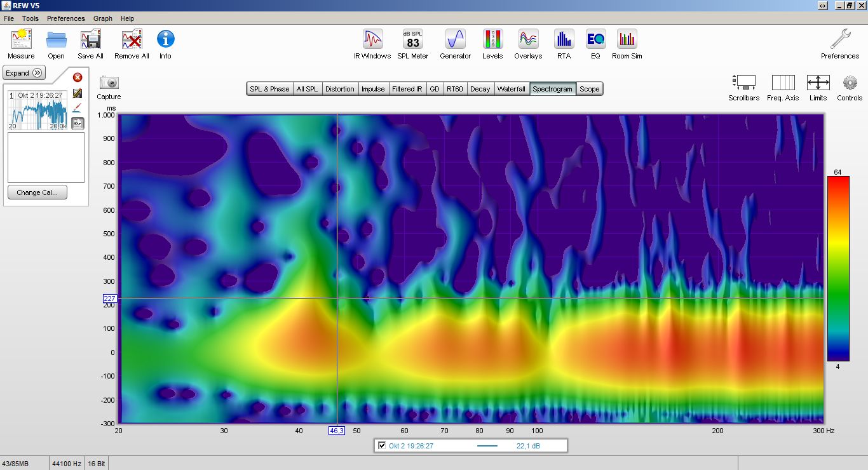Open the Preferences menu
Viewport: 868px width, 470px height.
pyautogui.click(x=66, y=18)
